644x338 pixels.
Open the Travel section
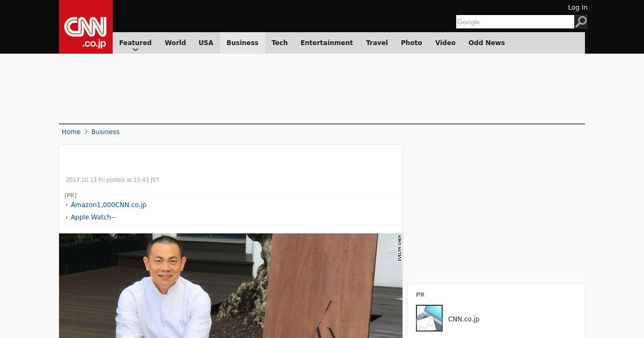click(377, 43)
